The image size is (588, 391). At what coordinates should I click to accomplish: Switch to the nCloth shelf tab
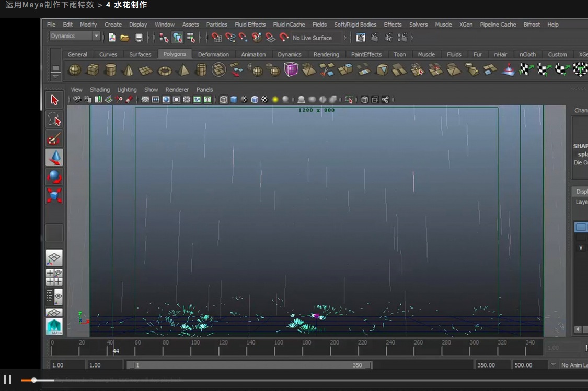[x=527, y=54]
